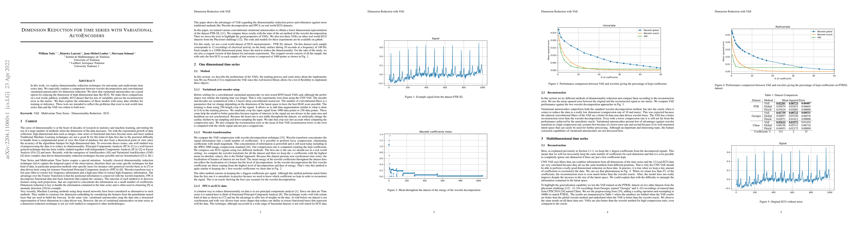Click page number 2 at the bottom
This screenshot has width=868, height=225.
[260, 212]
